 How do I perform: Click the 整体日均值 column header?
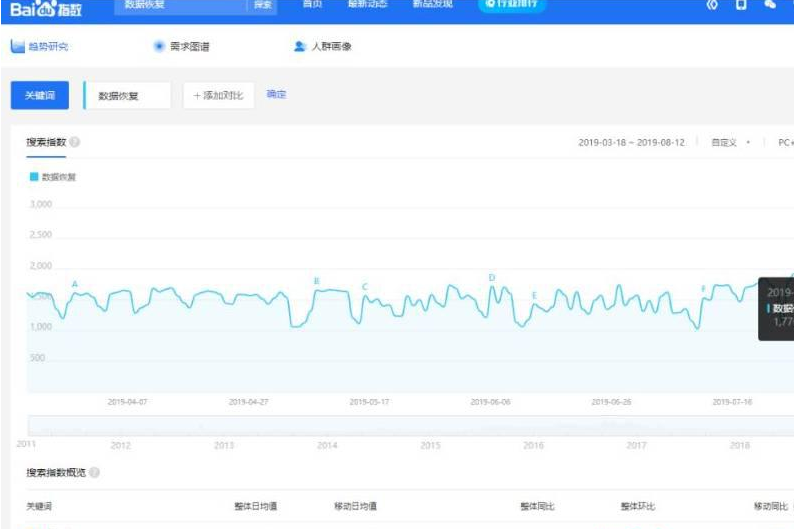pos(256,506)
